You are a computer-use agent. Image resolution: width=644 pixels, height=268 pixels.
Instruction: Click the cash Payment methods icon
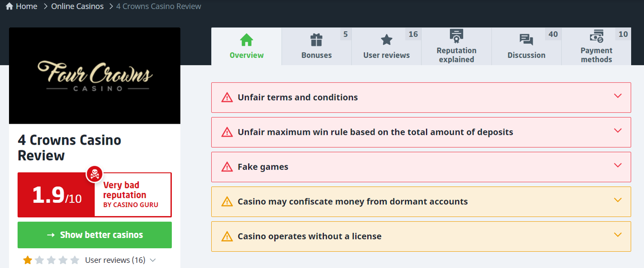click(596, 36)
